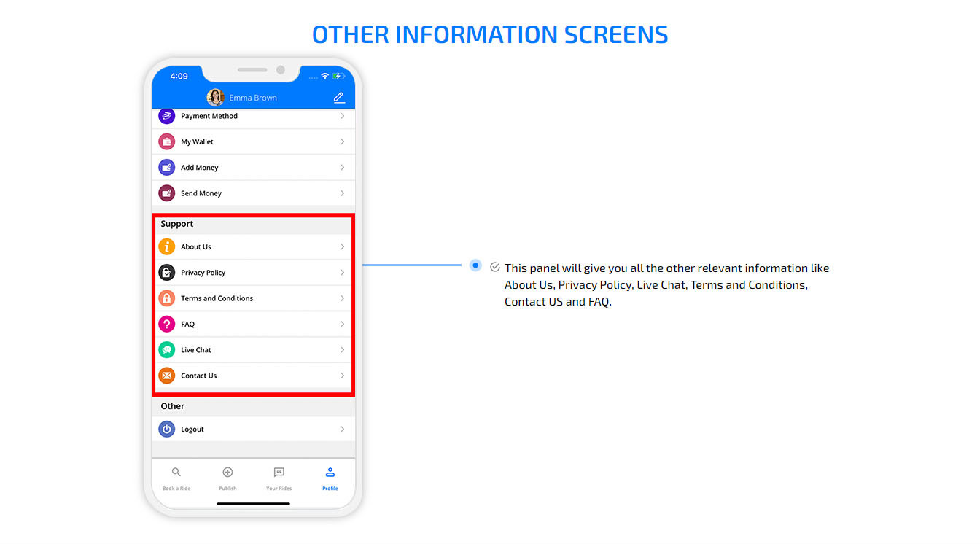The height and width of the screenshot is (544, 980).
Task: Click the Contact Us envelope icon
Action: click(x=167, y=376)
